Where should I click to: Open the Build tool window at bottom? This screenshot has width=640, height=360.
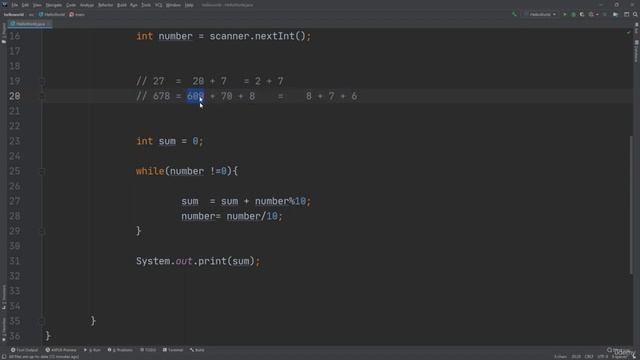[x=197, y=350]
